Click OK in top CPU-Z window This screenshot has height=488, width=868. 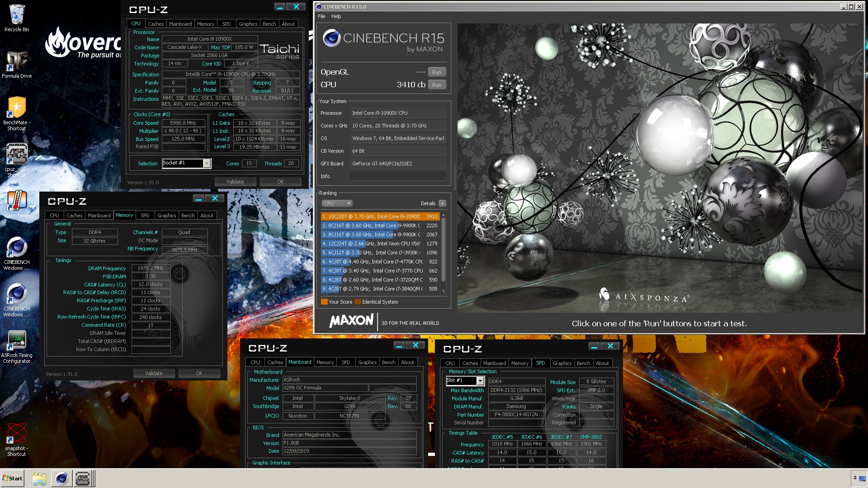tap(280, 182)
